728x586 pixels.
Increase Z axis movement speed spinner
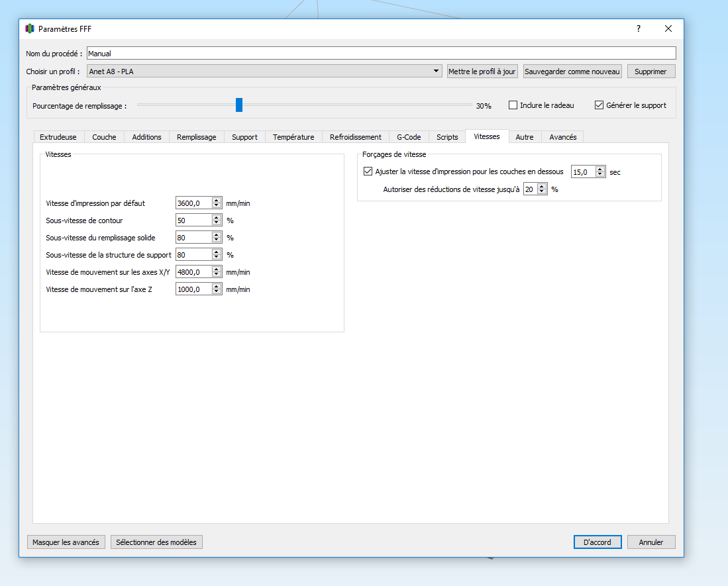pos(217,286)
